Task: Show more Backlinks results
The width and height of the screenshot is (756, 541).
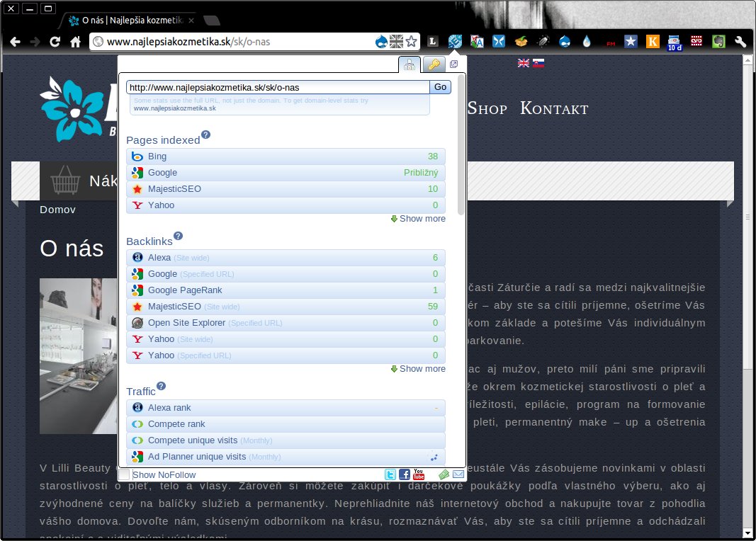Action: pos(418,368)
